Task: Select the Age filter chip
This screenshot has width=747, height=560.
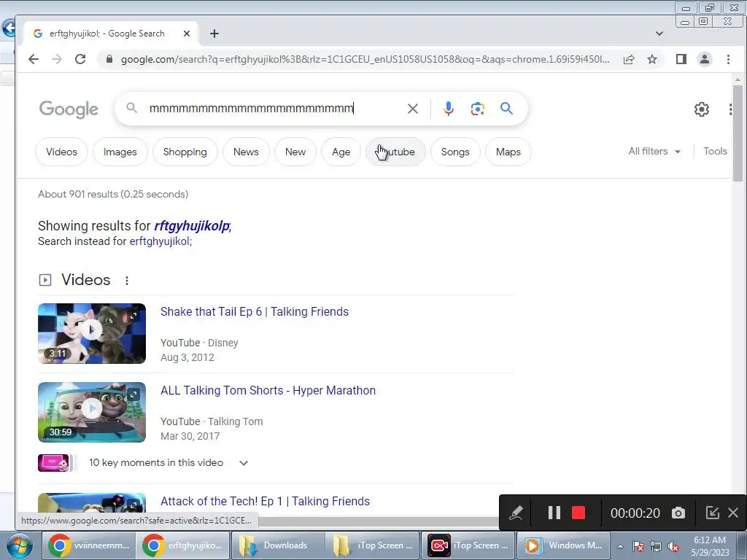Action: [341, 152]
